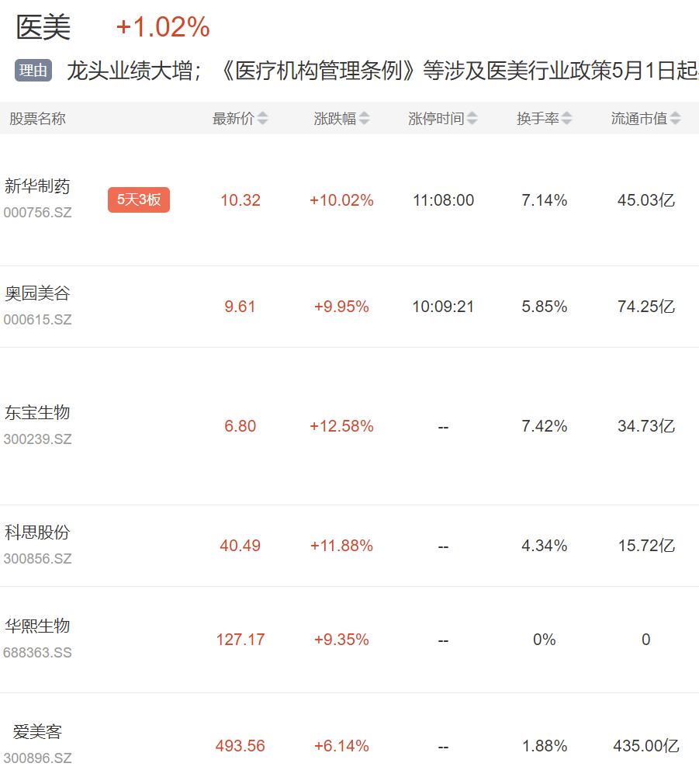Click price 6.80 for 东宝生物
The image size is (699, 784).
(240, 426)
